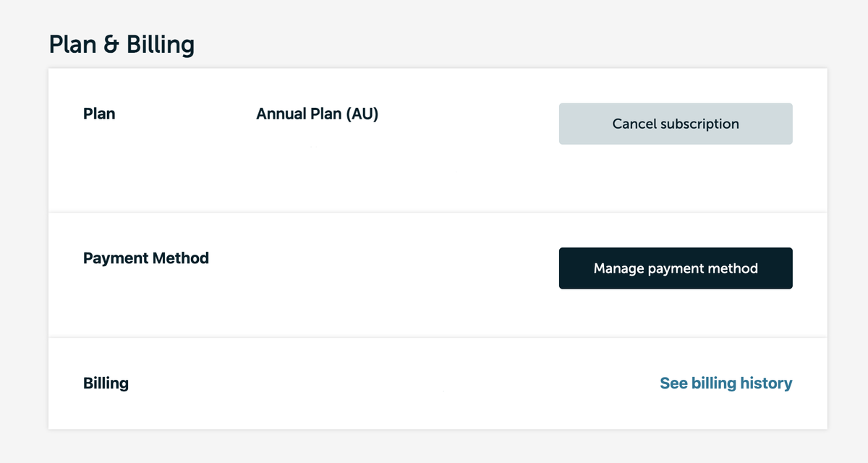Open Manage payment method
868x463 pixels.
676,268
